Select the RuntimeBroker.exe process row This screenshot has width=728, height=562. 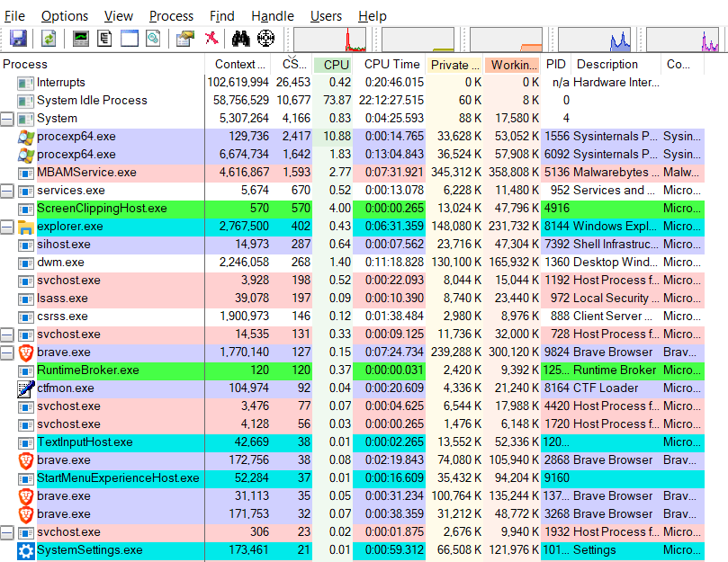352,370
